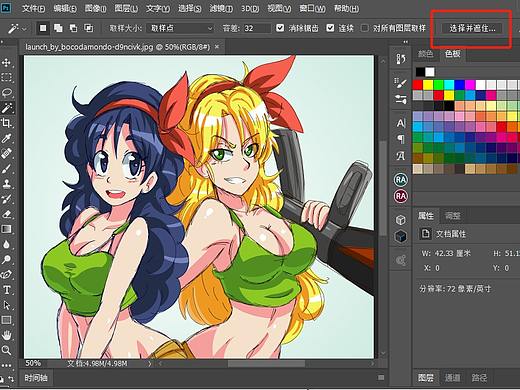The image size is (520, 390).
Task: Open the File menu
Action: [x=33, y=8]
